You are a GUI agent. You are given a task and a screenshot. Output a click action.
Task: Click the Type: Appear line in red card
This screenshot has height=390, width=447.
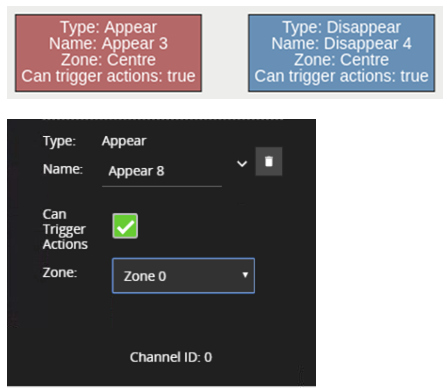[x=108, y=27]
